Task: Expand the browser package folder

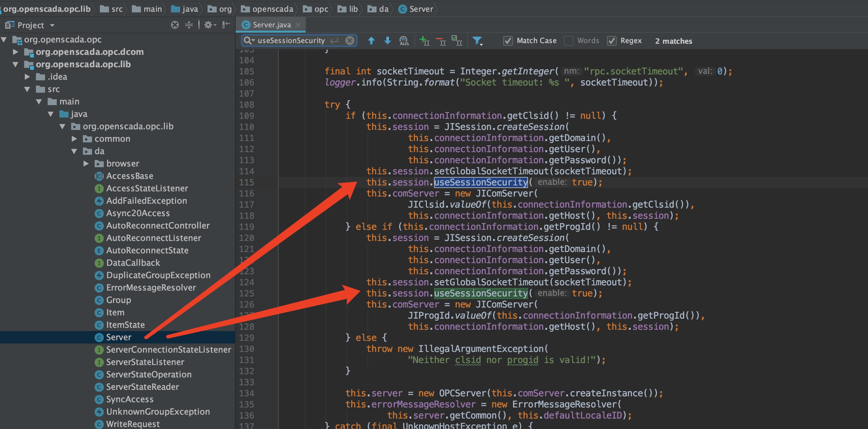Action: [86, 164]
